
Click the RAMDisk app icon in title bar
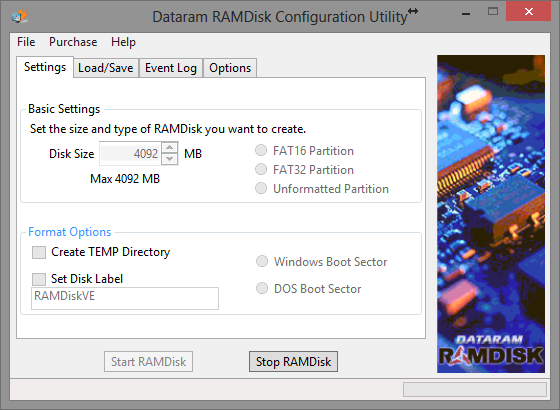coord(20,16)
